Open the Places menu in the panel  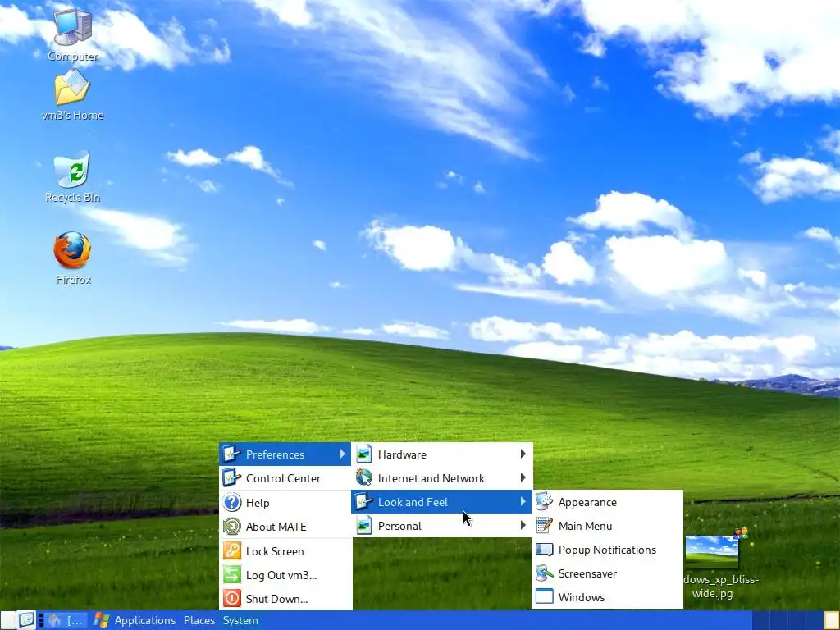coord(199,620)
